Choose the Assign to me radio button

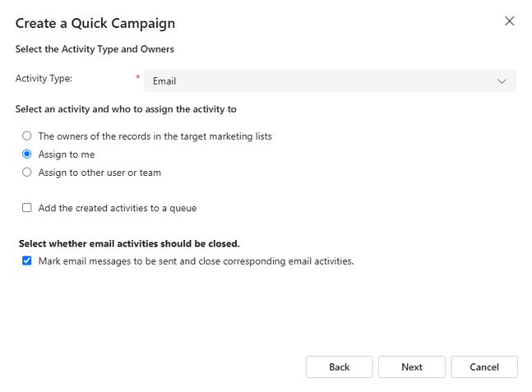pyautogui.click(x=27, y=154)
